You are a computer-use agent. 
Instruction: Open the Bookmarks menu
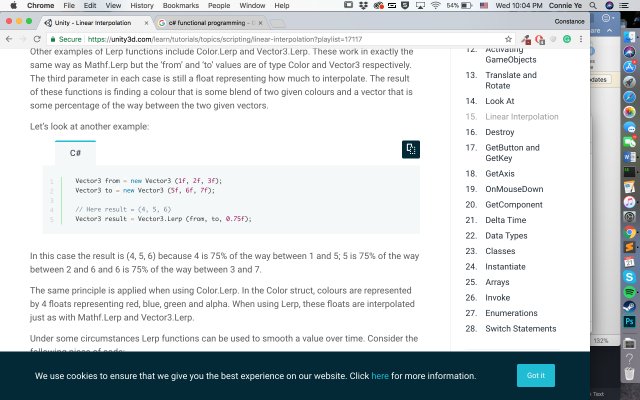coord(180,5)
